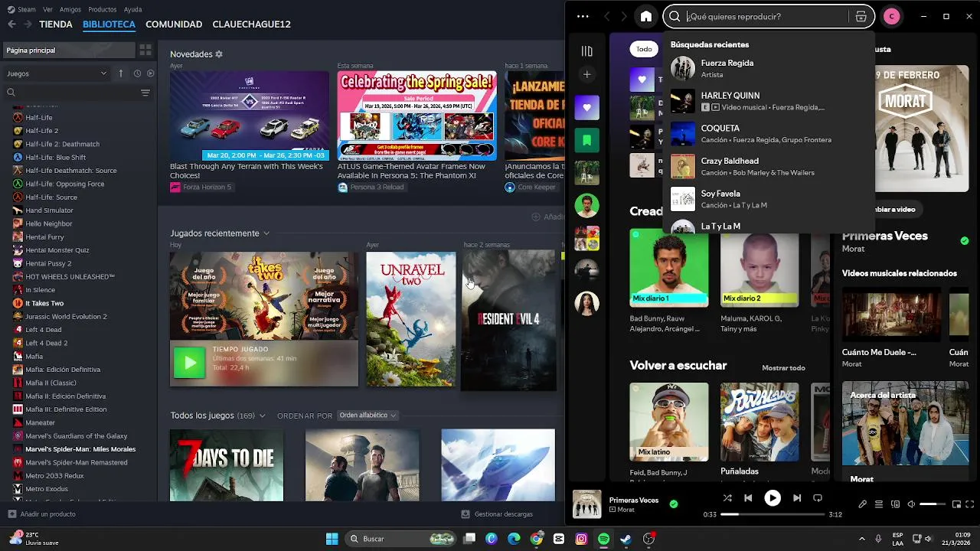Expand 'Todos los juegos' shelf dropdown
This screenshot has width=980, height=551.
pos(262,416)
